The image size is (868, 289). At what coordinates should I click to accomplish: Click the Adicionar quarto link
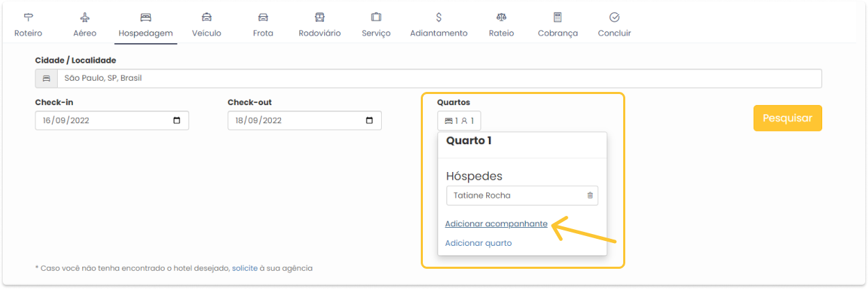click(x=479, y=243)
